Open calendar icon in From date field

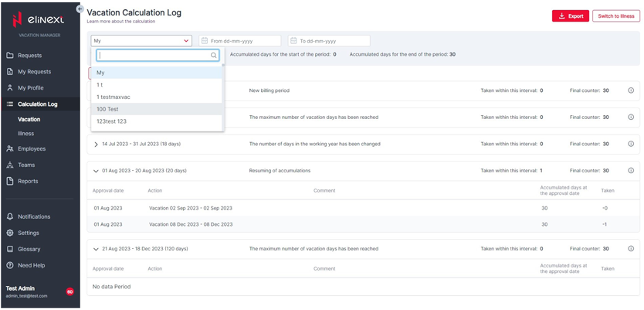(205, 41)
